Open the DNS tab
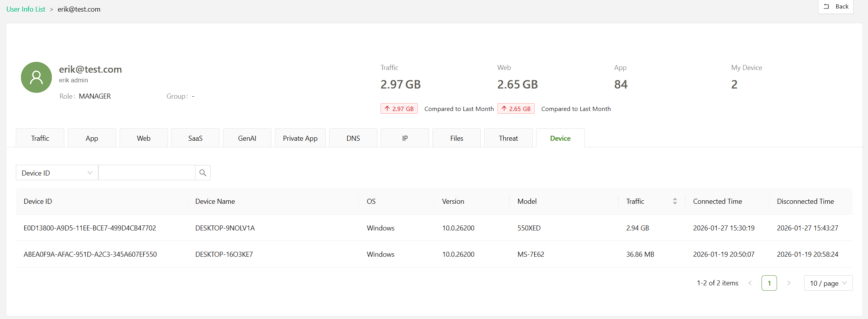Viewport: 868px width, 319px height. [x=353, y=138]
